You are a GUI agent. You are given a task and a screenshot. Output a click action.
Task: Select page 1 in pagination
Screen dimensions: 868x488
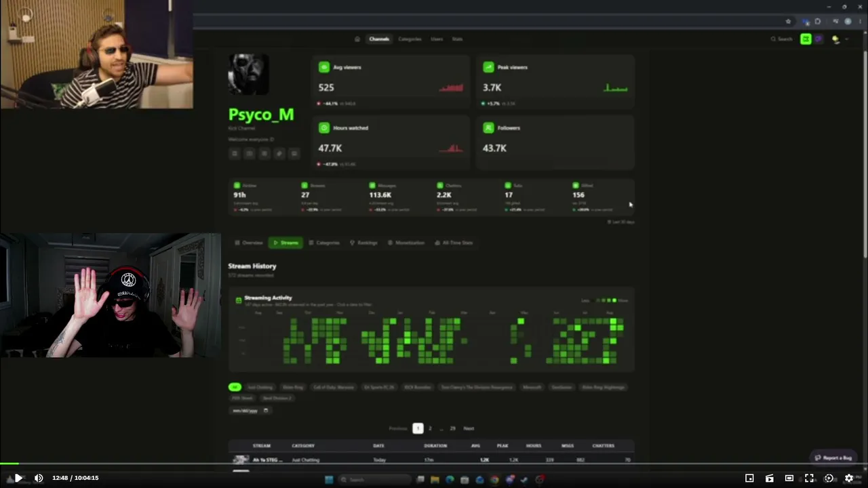point(418,428)
